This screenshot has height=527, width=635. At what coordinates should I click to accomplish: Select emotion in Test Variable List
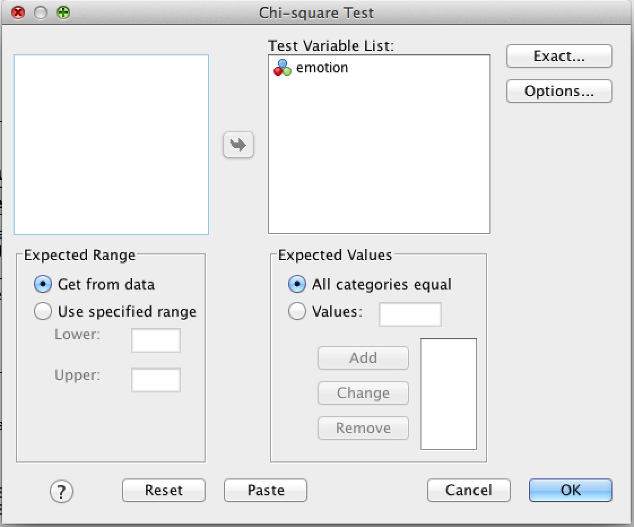pyautogui.click(x=322, y=68)
